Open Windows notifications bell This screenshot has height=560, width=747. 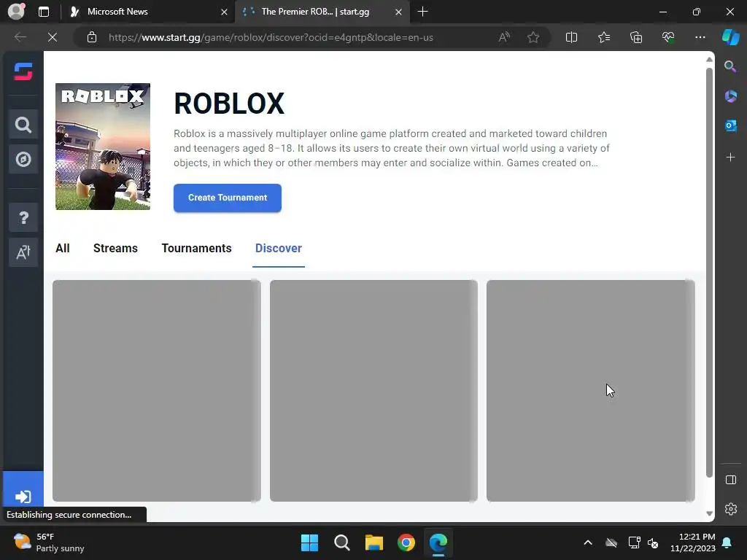point(727,542)
